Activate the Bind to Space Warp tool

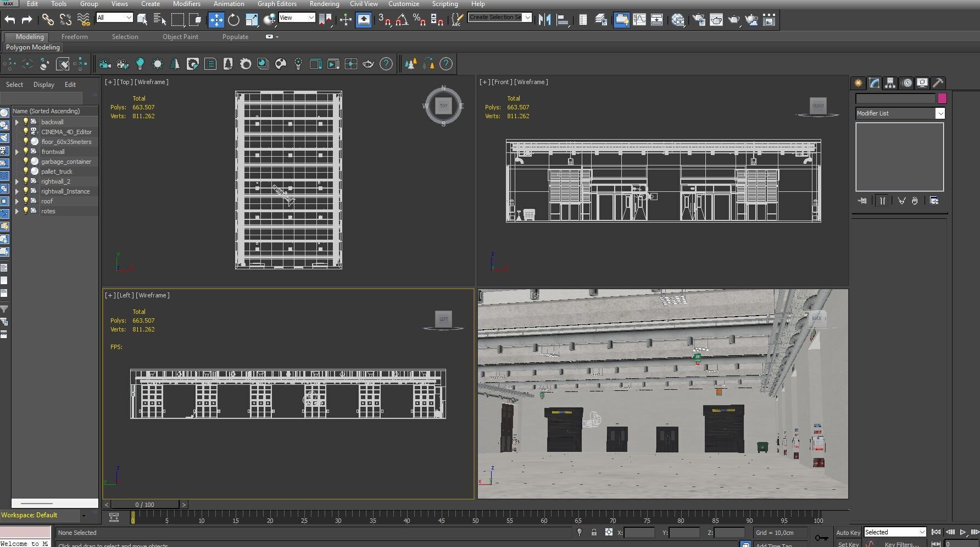(83, 20)
